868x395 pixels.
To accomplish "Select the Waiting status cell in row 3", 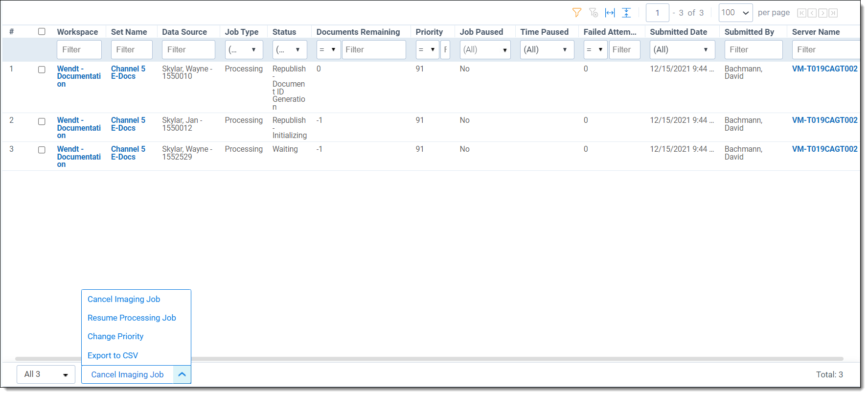I will pyautogui.click(x=285, y=149).
